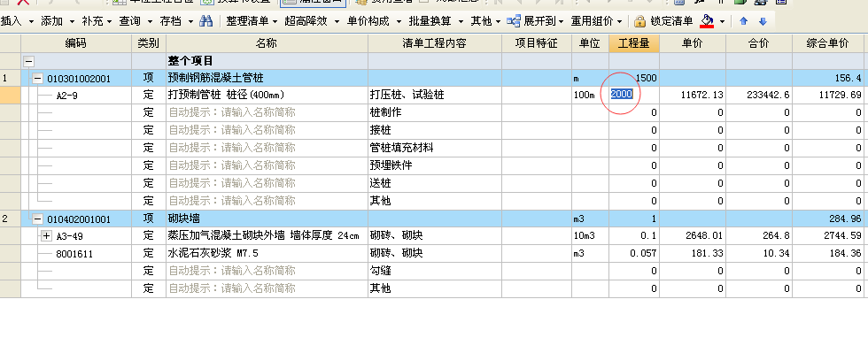Apply the paint bucket fill color
Screen dimensions: 868x353
pyautogui.click(x=707, y=21)
